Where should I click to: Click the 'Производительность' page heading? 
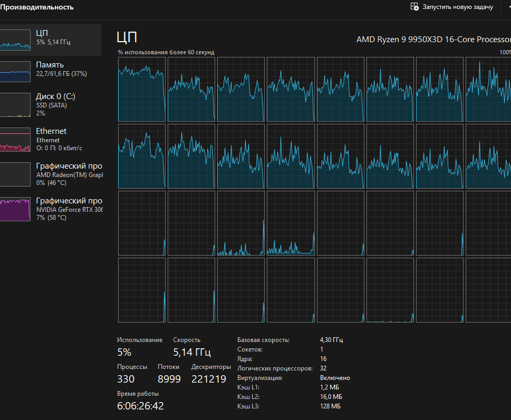click(37, 7)
